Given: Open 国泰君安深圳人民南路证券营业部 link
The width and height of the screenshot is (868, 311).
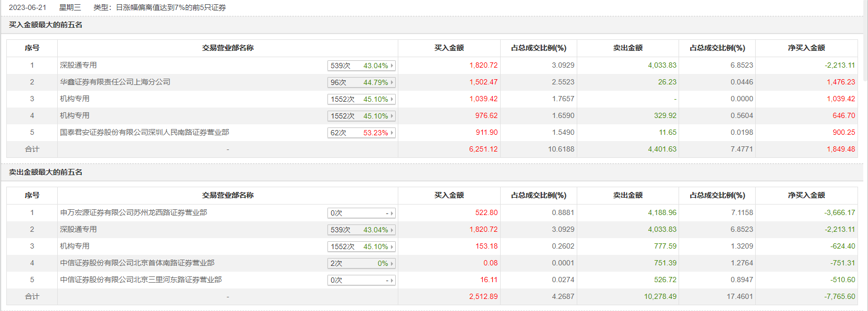Looking at the screenshot, I should coord(144,132).
